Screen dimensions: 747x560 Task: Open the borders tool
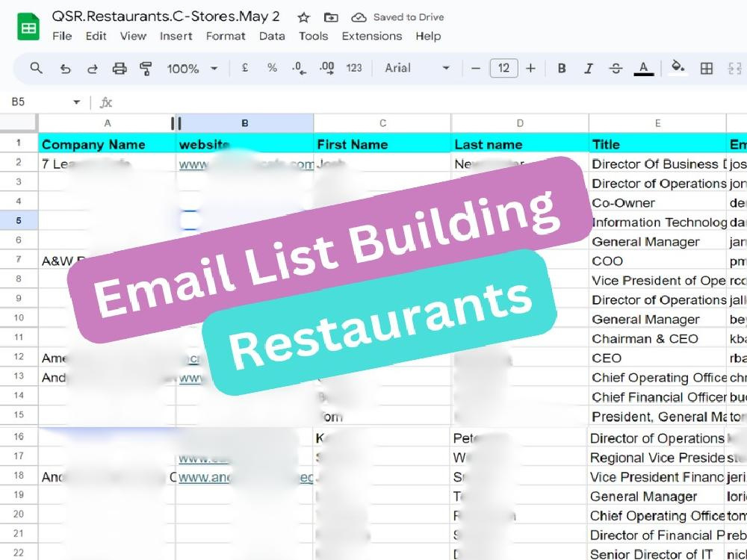(x=707, y=69)
